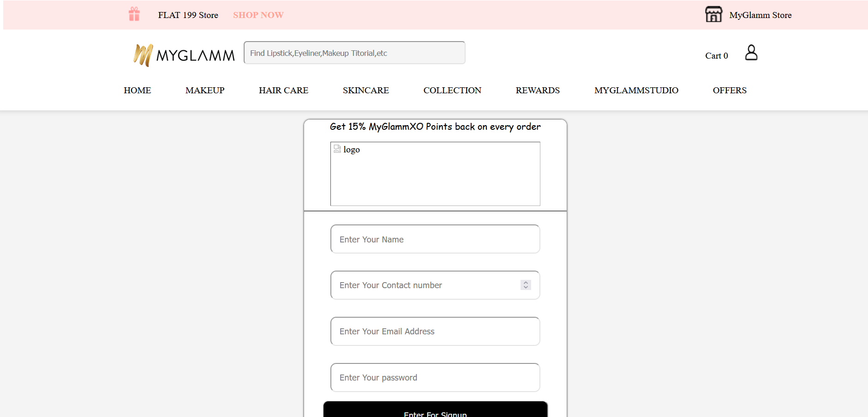View the OFFERS page
868x417 pixels.
coord(730,91)
